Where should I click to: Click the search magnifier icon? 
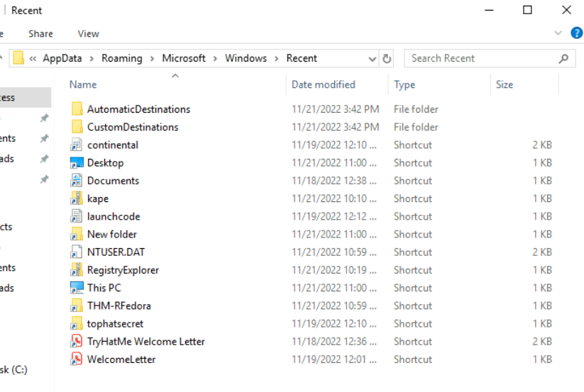[x=563, y=59]
